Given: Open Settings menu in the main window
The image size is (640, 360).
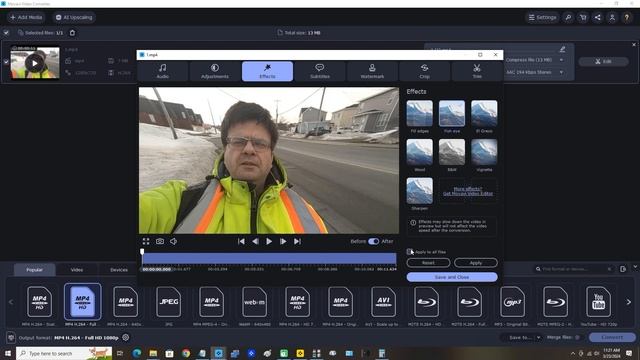Looking at the screenshot, I should pyautogui.click(x=542, y=18).
